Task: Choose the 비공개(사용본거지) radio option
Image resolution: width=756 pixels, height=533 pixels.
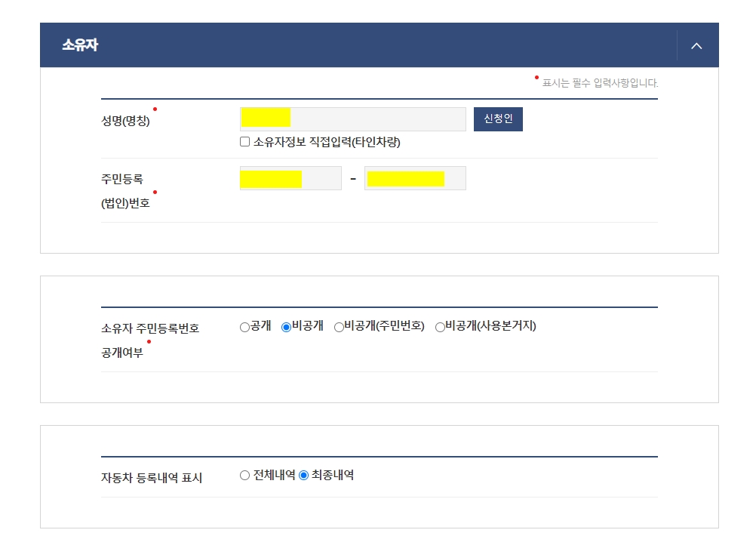Action: point(440,328)
